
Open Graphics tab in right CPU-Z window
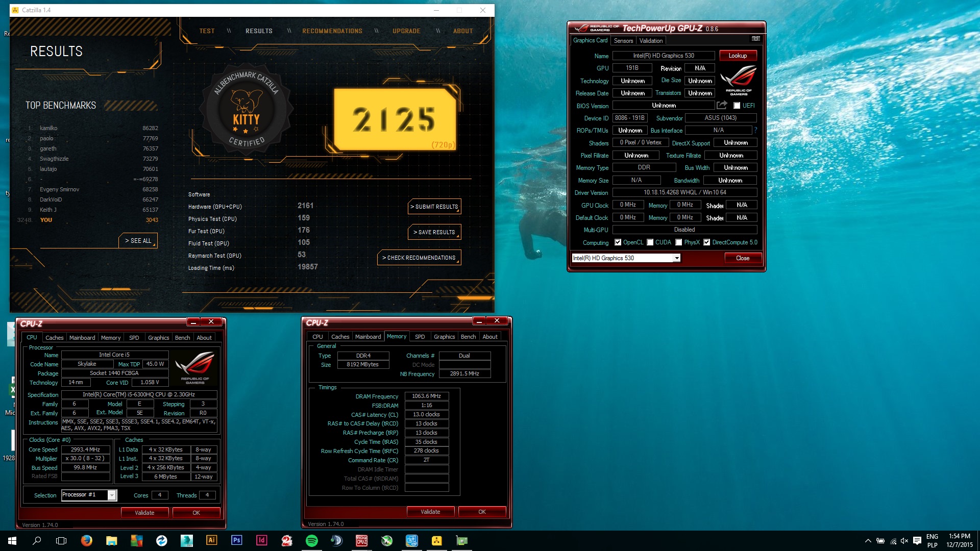[444, 337]
